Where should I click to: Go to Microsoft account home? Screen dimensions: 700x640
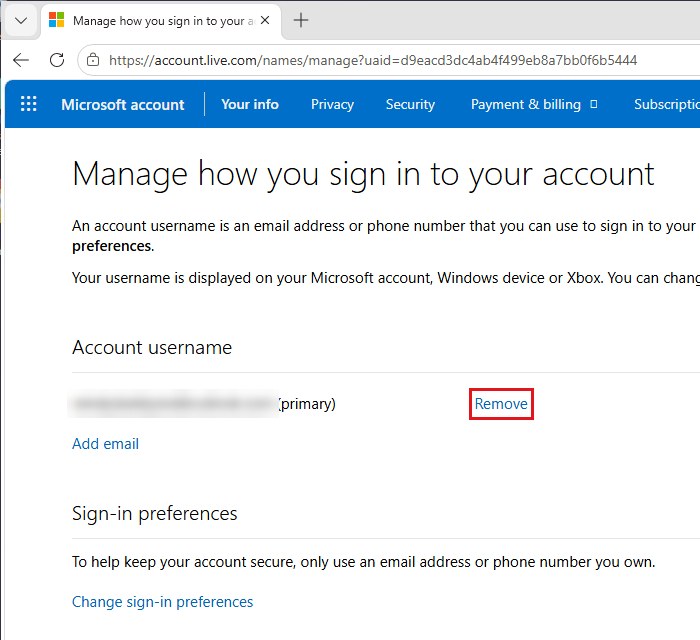click(123, 104)
